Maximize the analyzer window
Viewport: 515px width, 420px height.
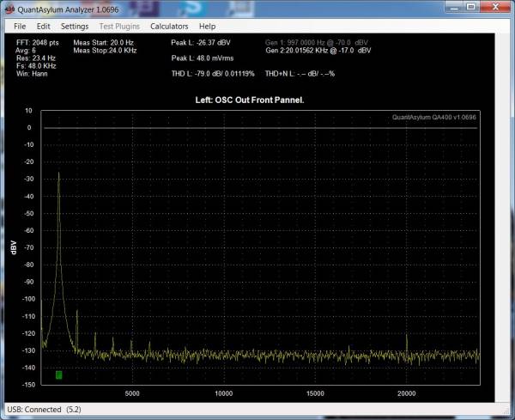click(471, 7)
